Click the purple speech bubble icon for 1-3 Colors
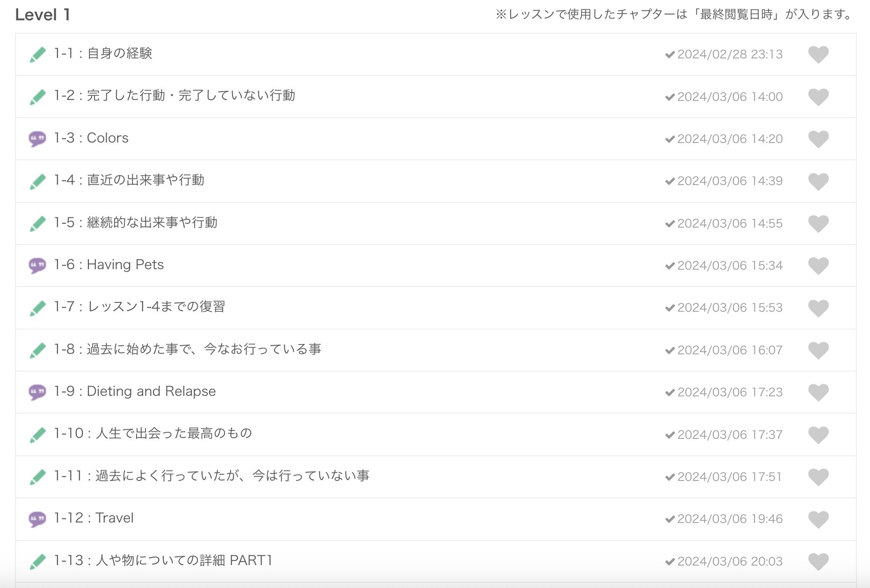 click(x=37, y=138)
